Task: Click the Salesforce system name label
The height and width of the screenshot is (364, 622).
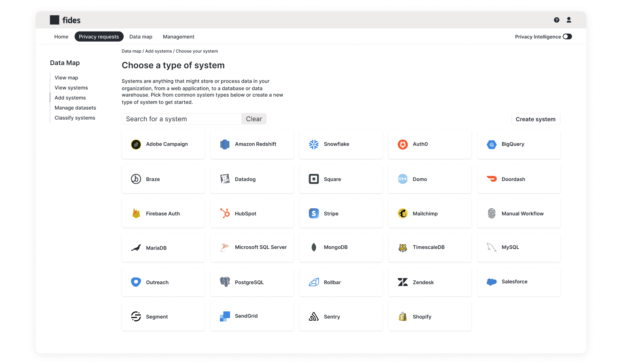Action: pyautogui.click(x=515, y=281)
